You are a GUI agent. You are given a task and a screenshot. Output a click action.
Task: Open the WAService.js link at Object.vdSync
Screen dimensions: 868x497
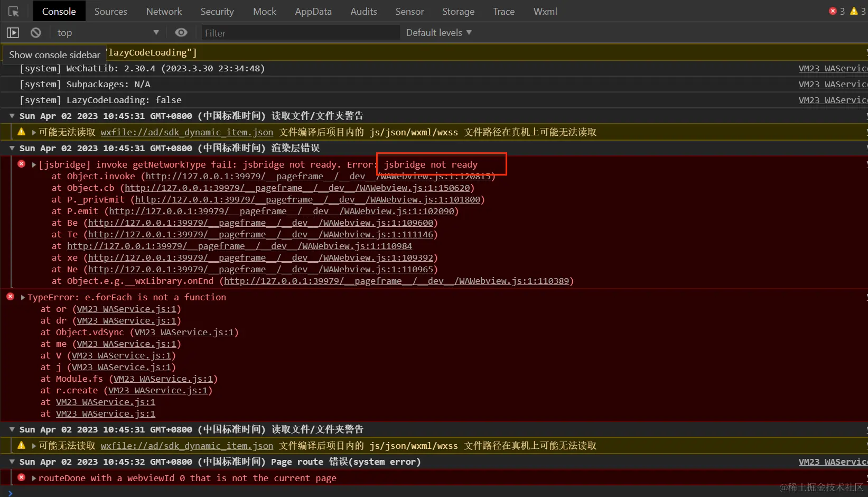184,332
